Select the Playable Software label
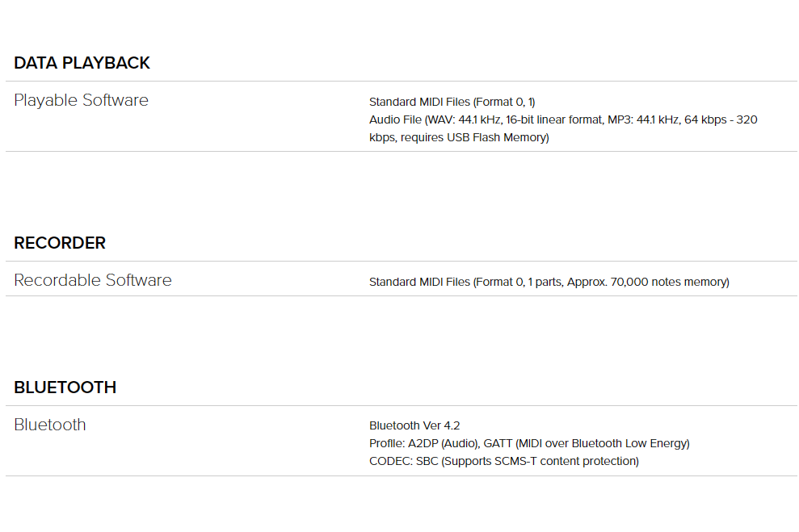 point(81,100)
